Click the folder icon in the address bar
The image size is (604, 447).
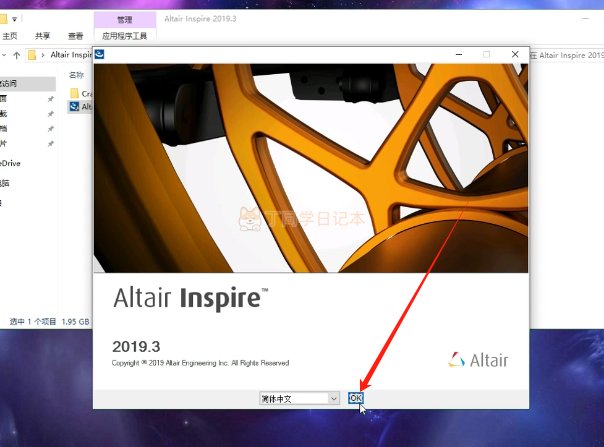[32, 55]
